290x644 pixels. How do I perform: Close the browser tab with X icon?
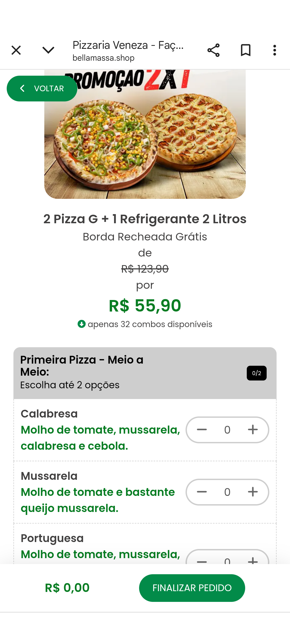click(x=16, y=50)
